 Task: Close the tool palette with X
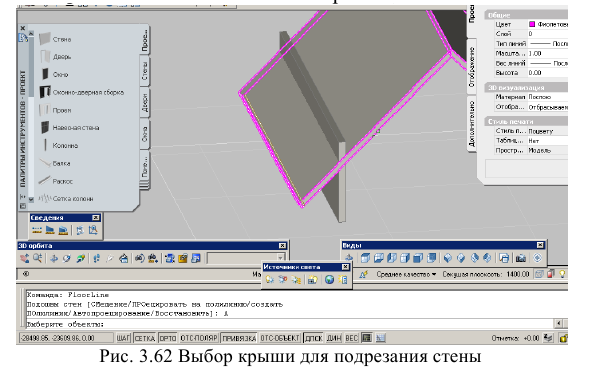[x=23, y=28]
